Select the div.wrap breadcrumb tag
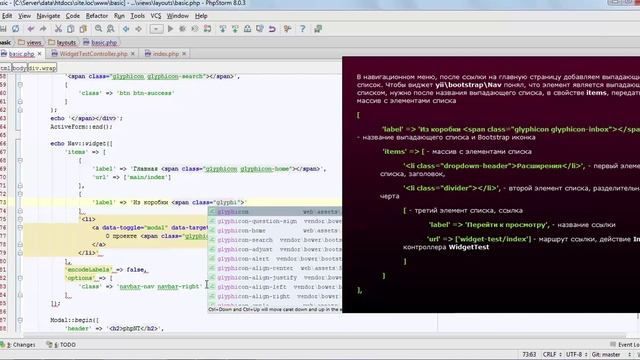 (42, 68)
